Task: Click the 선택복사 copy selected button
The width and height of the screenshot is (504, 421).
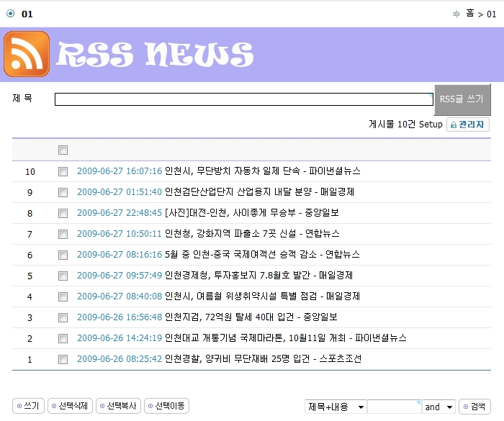Action: pos(118,406)
